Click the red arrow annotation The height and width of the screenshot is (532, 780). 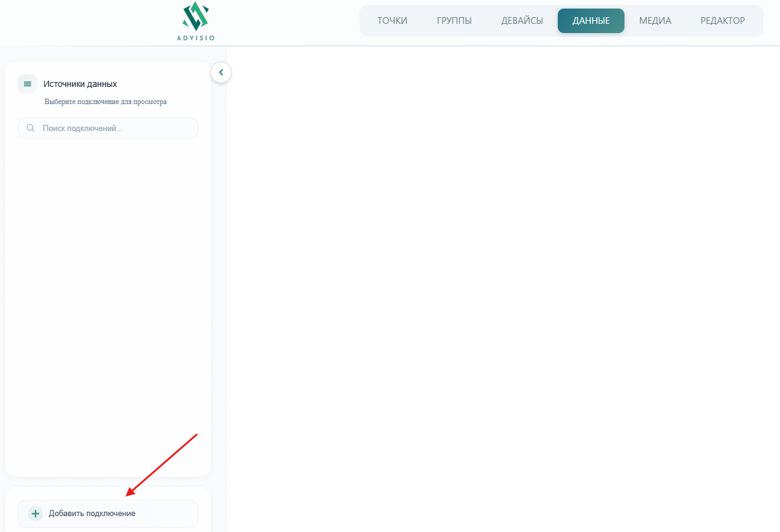(162, 465)
